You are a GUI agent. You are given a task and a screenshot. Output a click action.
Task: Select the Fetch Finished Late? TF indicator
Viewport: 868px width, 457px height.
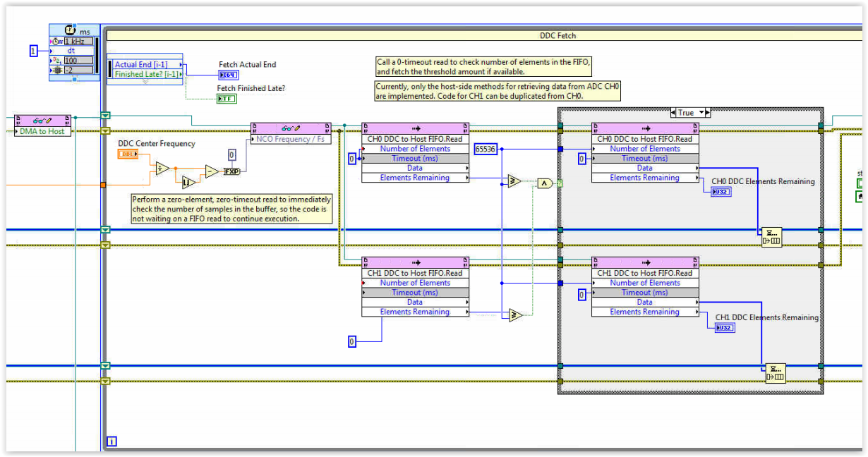point(227,99)
